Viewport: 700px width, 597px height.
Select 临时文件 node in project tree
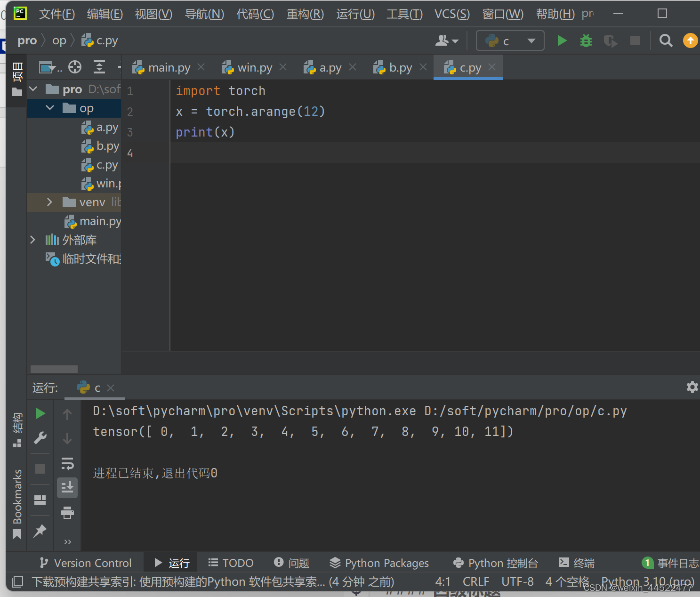(83, 258)
